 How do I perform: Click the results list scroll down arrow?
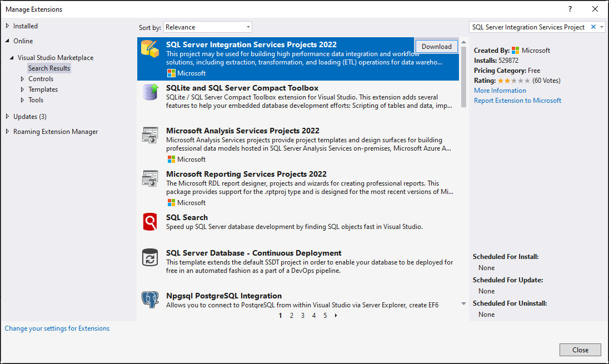463,304
